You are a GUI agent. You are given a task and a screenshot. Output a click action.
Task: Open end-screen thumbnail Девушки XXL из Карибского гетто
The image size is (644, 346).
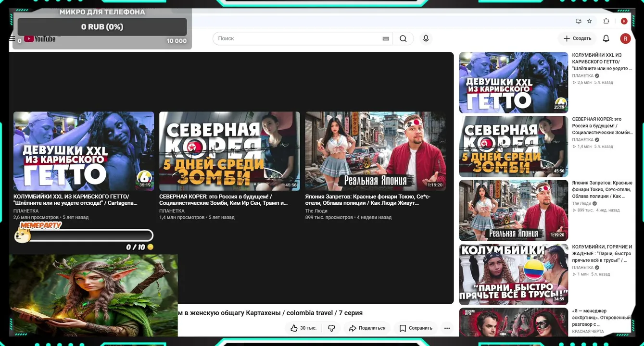pyautogui.click(x=84, y=151)
